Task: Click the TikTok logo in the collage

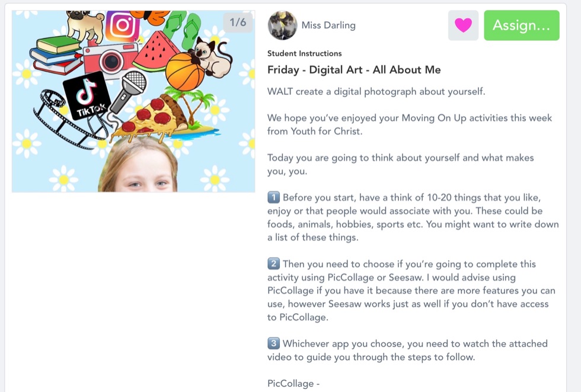Action: (87, 96)
